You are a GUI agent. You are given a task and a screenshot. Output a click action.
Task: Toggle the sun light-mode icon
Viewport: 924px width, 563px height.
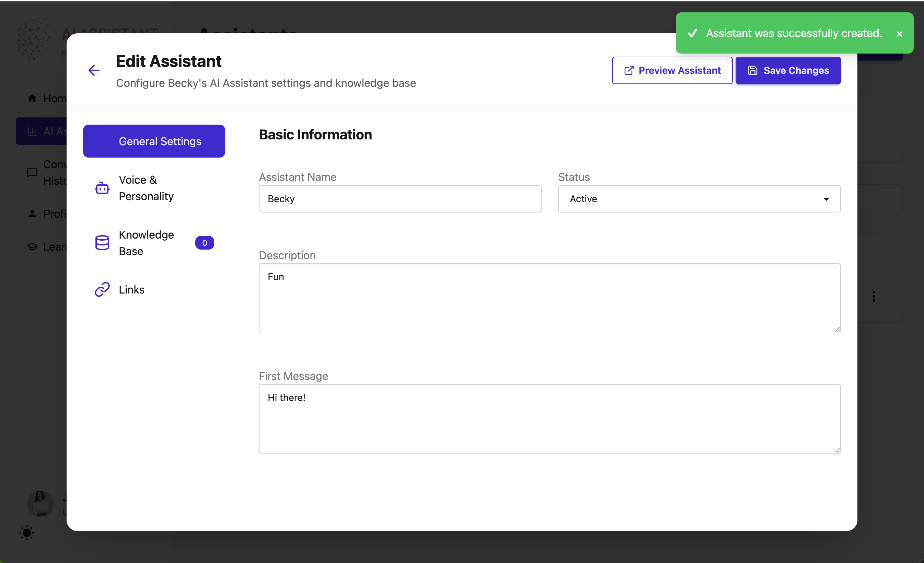click(x=27, y=532)
